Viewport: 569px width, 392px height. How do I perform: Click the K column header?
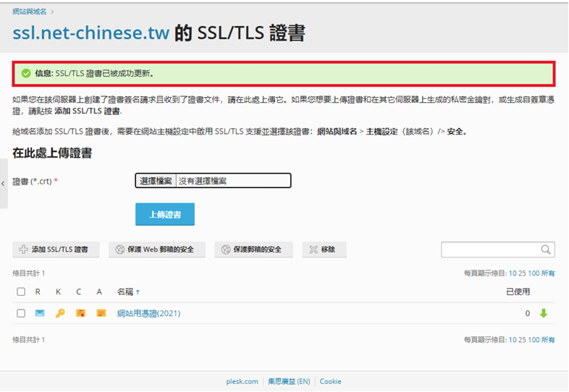[x=58, y=291]
